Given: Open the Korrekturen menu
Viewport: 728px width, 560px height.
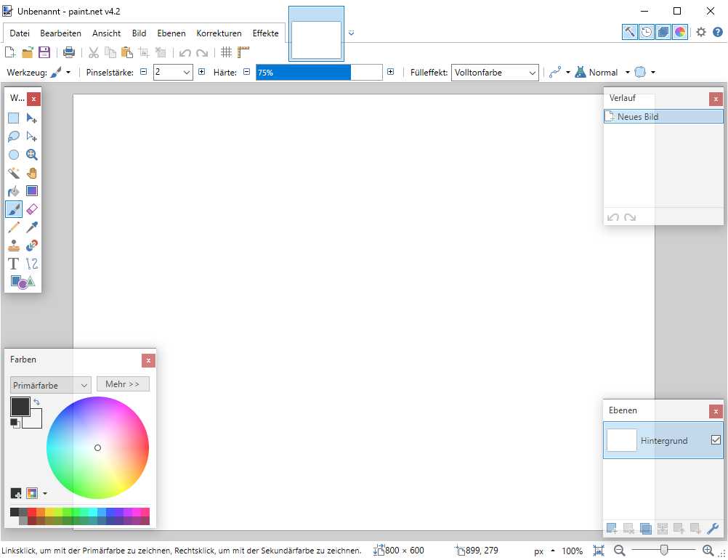Looking at the screenshot, I should pyautogui.click(x=219, y=33).
